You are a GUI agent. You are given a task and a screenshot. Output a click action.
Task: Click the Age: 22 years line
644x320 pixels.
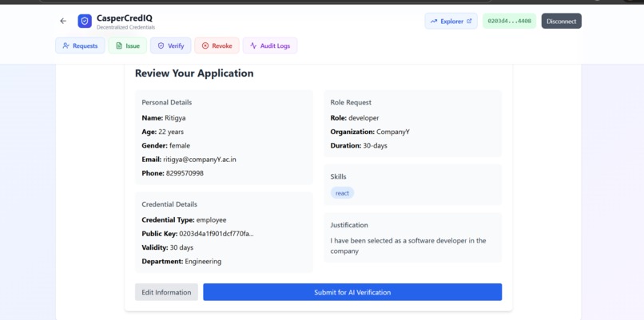coord(163,132)
